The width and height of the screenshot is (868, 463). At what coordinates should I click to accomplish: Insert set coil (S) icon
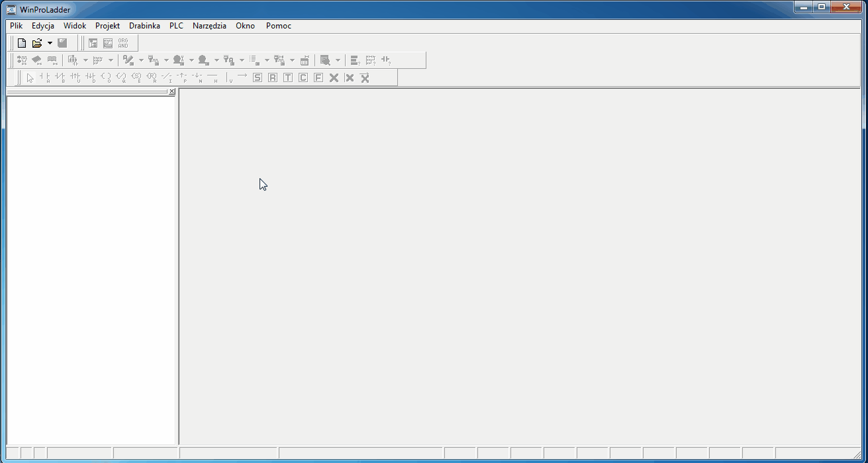tap(136, 77)
